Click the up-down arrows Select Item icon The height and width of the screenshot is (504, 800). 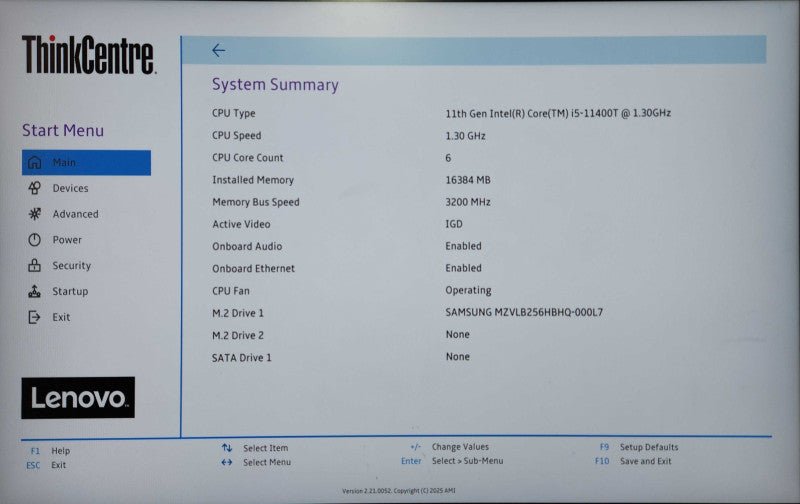pyautogui.click(x=227, y=447)
